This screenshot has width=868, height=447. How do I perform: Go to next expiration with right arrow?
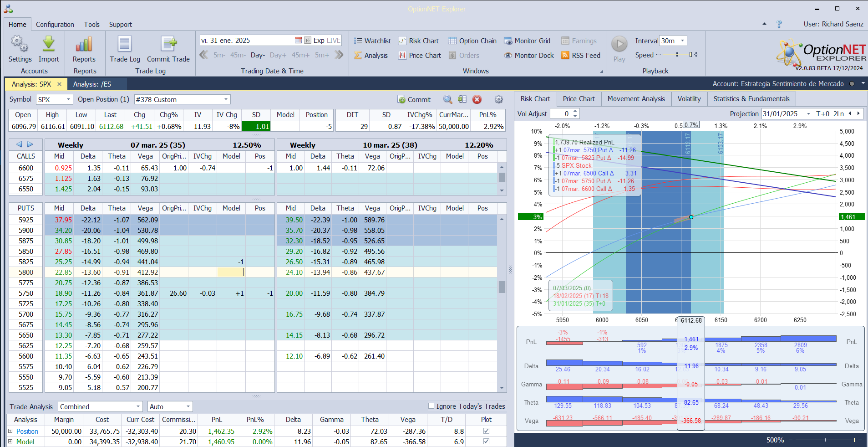coord(30,144)
